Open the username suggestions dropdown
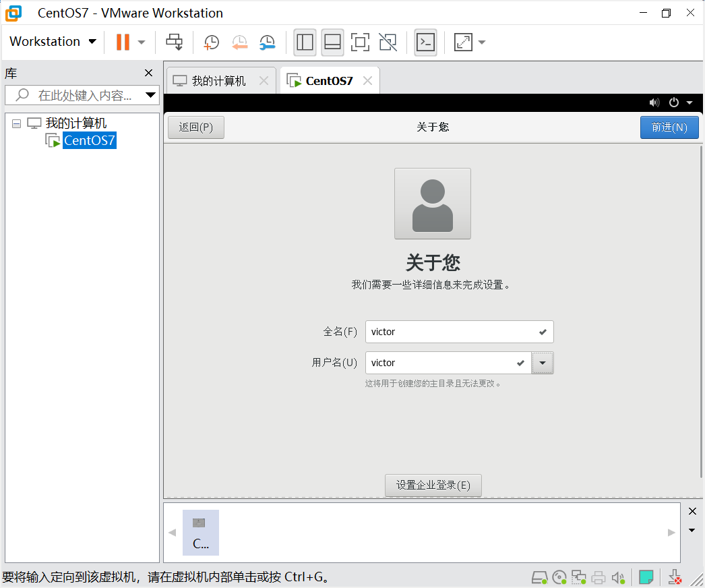 coord(543,363)
